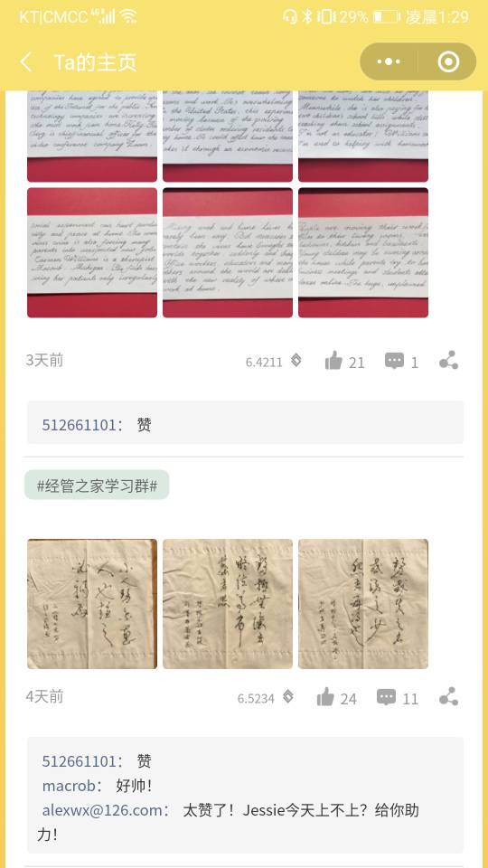Like the post with 24 thumbs up
The width and height of the screenshot is (488, 868).
tap(326, 697)
